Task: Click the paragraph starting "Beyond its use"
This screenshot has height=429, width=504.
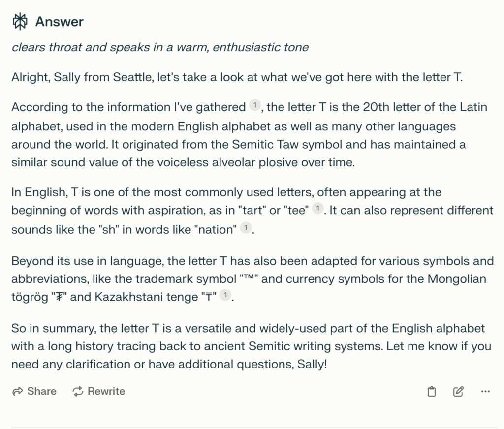Action: click(x=252, y=278)
